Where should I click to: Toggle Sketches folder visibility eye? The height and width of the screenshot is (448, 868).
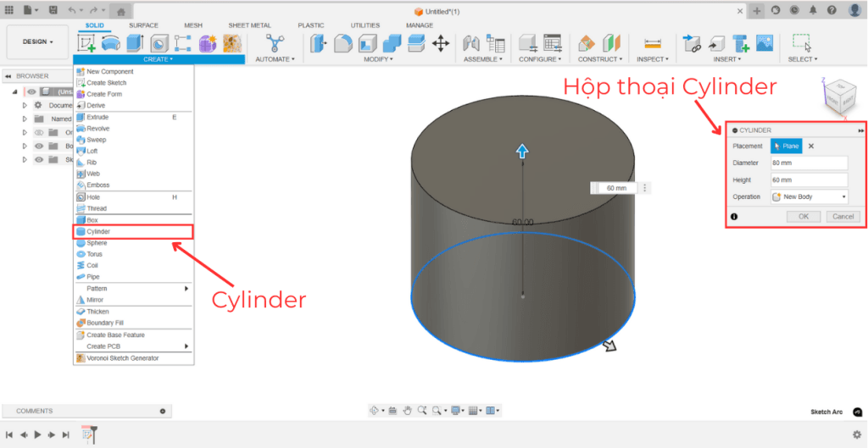[38, 159]
